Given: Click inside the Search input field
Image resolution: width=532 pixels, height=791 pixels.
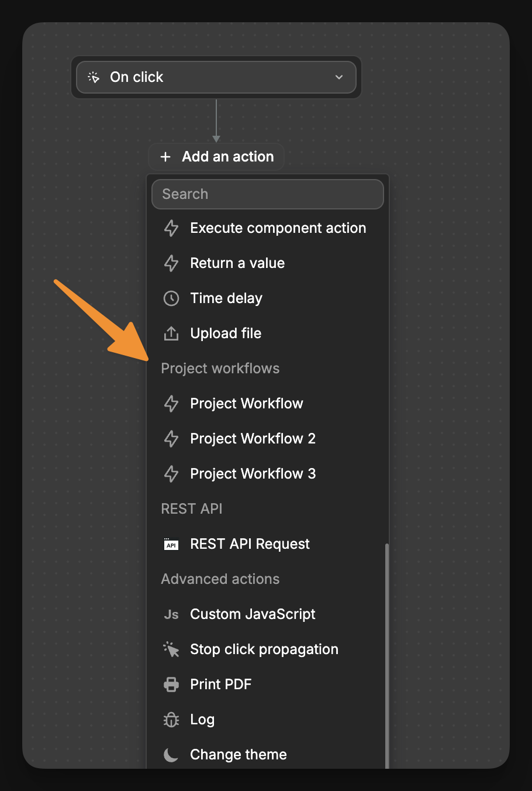Looking at the screenshot, I should (x=267, y=194).
